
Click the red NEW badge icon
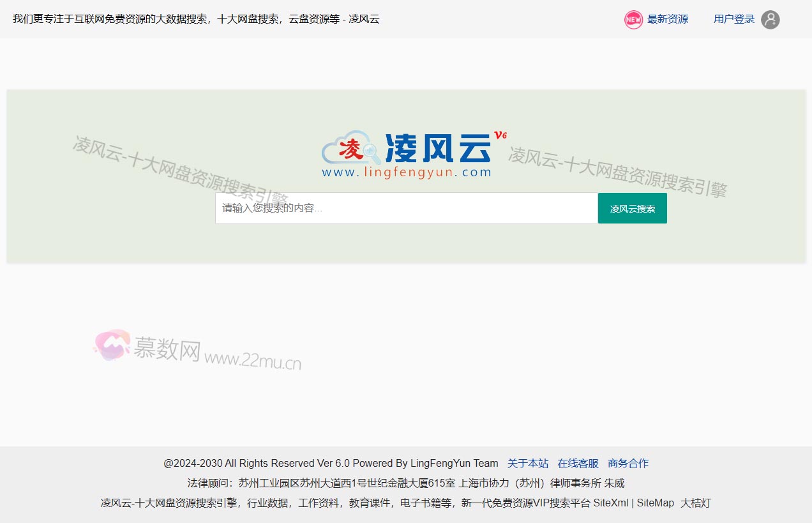tap(633, 20)
